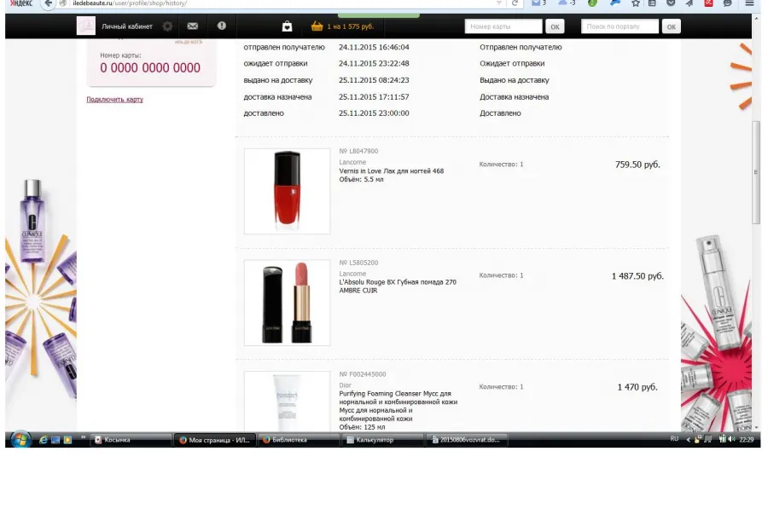Launch Internet Explorer from quick launch

[x=44, y=440]
